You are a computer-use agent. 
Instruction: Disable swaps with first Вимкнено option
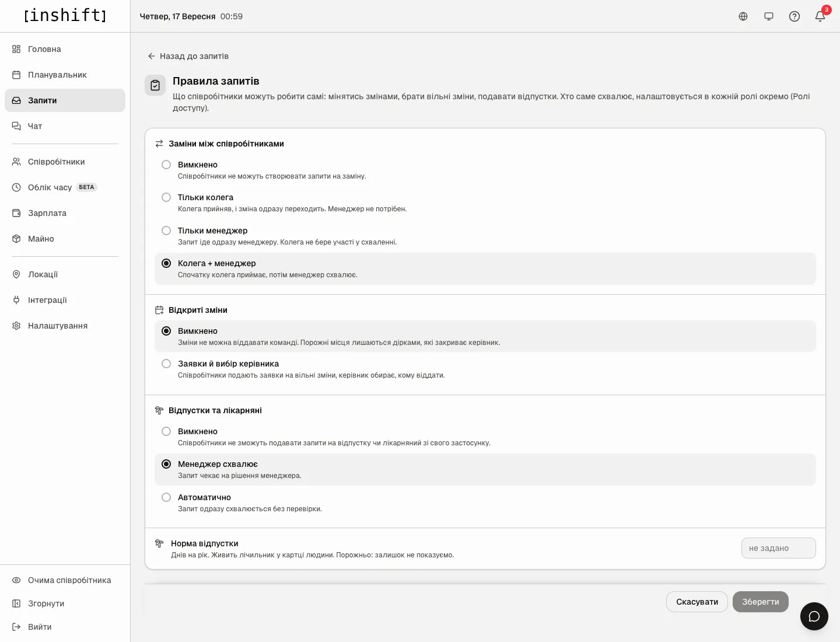pyautogui.click(x=485, y=170)
